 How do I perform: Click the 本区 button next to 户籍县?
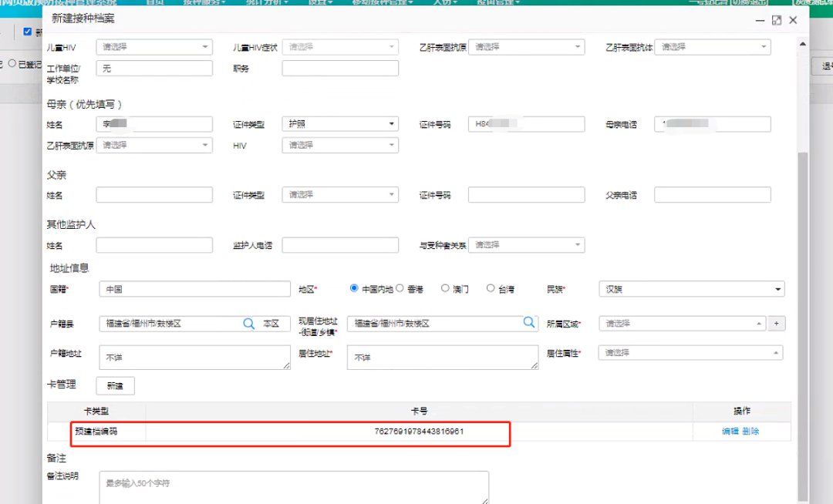(x=271, y=324)
